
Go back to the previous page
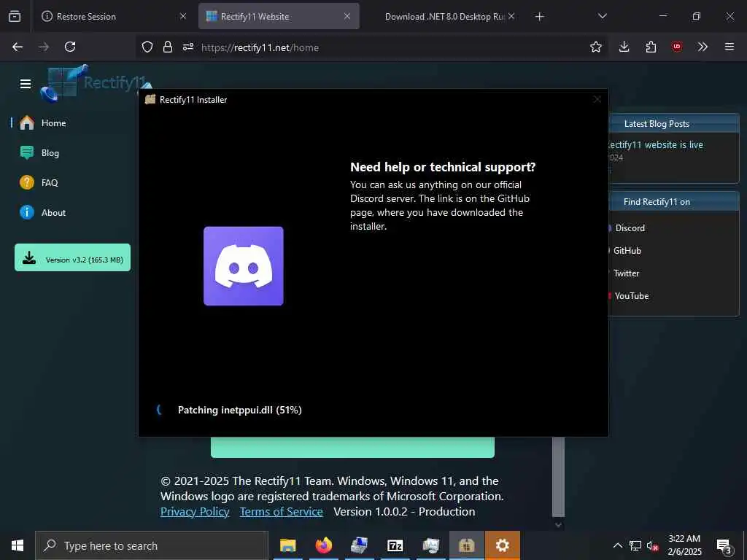[18, 47]
